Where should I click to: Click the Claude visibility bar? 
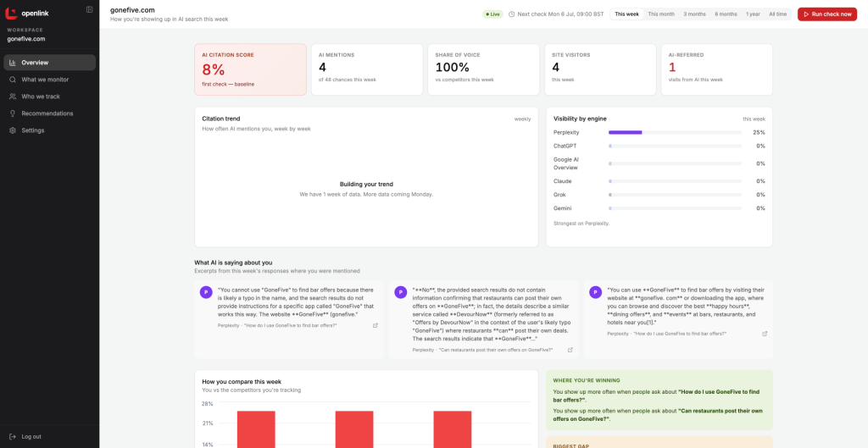point(675,181)
